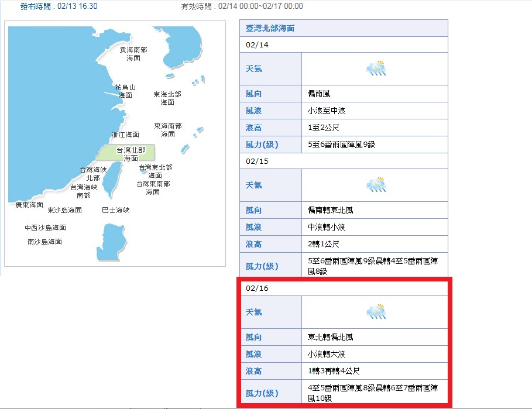Click the Taiwan island on the map
This screenshot has height=409, width=532.
112,180
